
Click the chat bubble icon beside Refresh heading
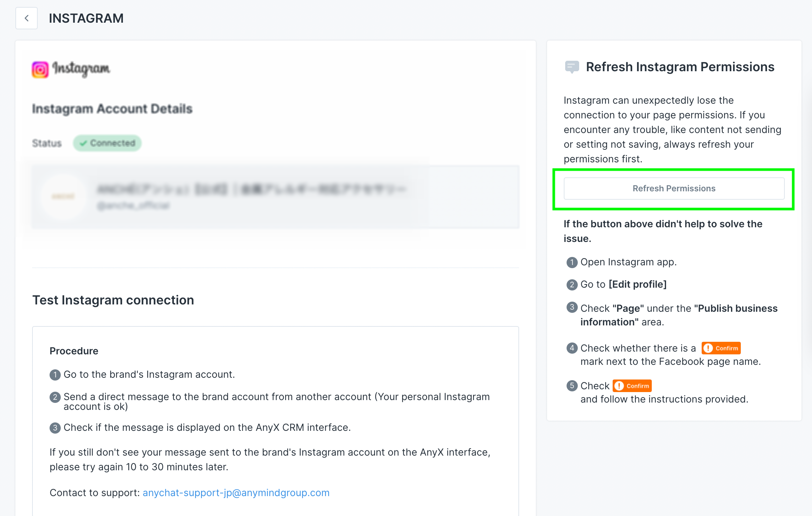[572, 66]
